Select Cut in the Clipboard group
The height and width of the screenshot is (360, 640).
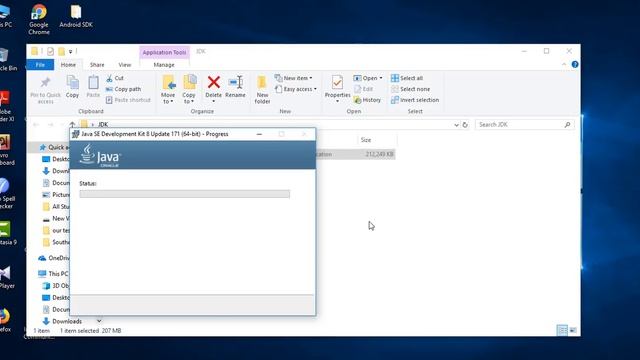coord(115,78)
